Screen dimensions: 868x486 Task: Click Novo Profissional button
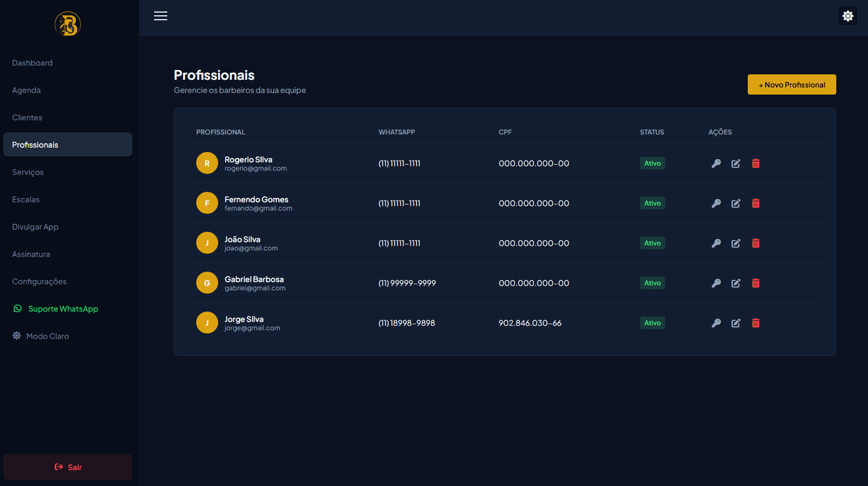pyautogui.click(x=791, y=85)
